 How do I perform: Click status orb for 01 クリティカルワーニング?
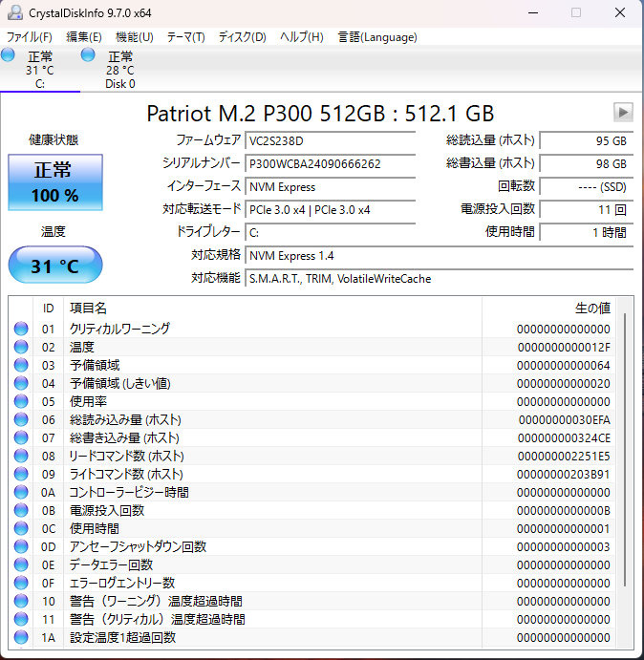point(21,329)
